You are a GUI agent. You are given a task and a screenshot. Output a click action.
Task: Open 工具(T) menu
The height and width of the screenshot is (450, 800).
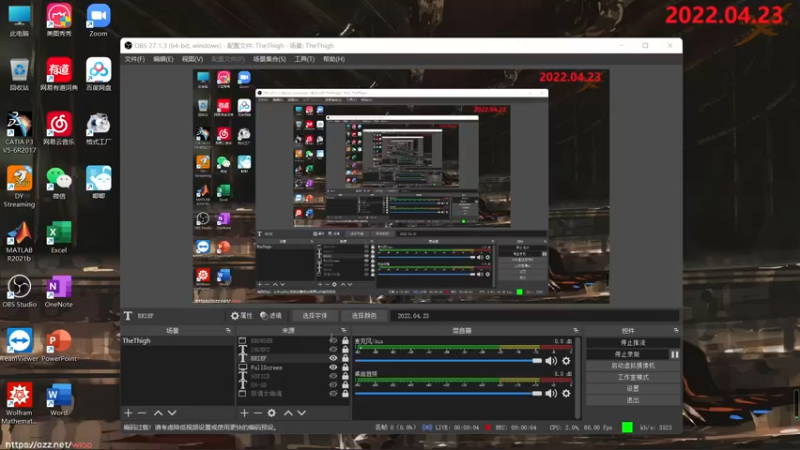305,59
